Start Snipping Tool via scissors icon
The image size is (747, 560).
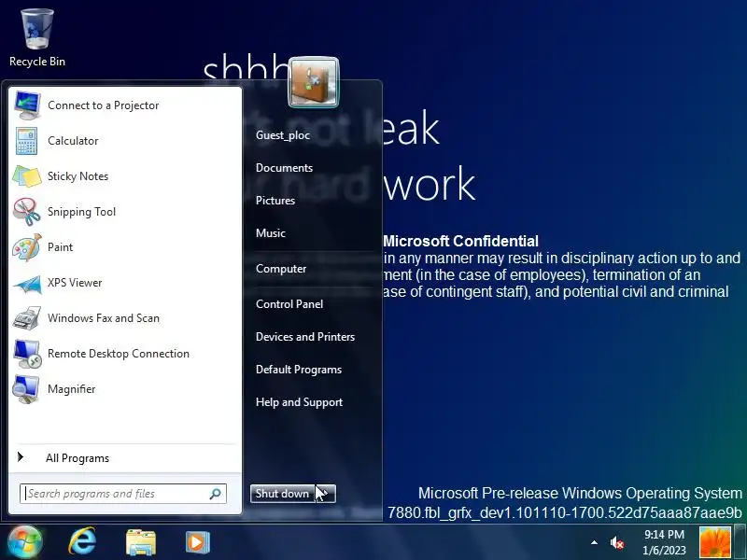pyautogui.click(x=27, y=212)
